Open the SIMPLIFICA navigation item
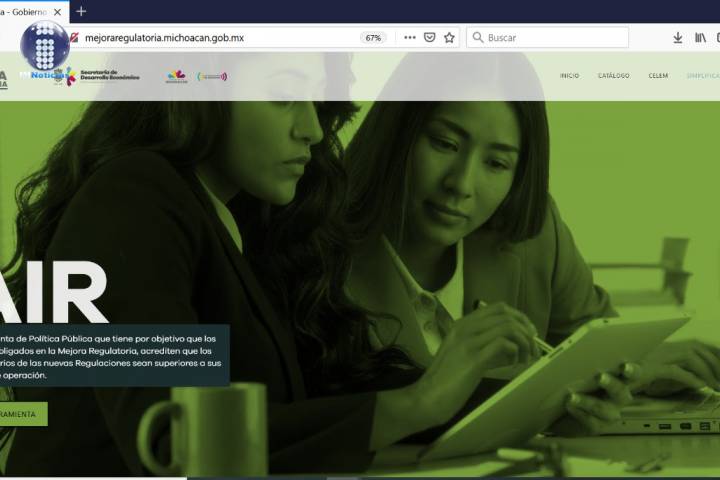720x480 pixels. 702,76
